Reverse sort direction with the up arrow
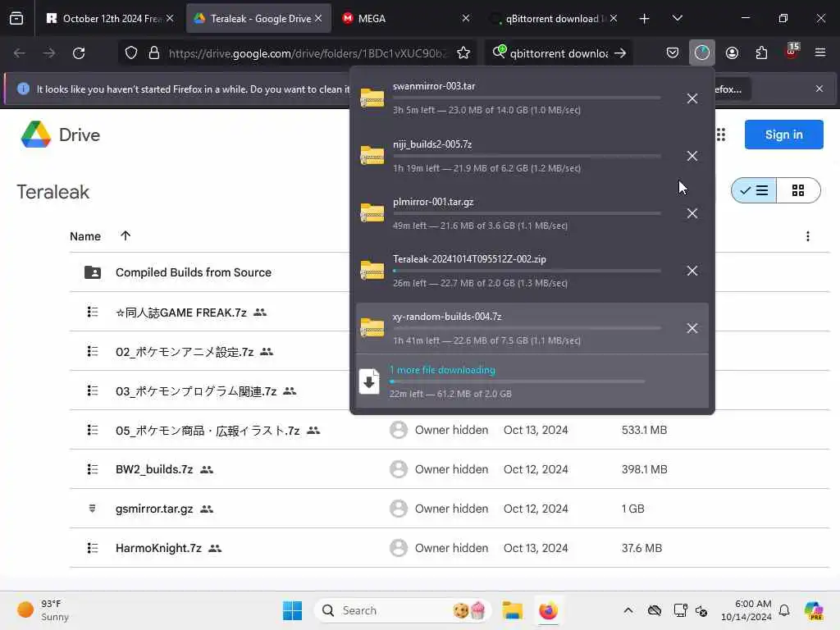The image size is (840, 630). (x=126, y=235)
